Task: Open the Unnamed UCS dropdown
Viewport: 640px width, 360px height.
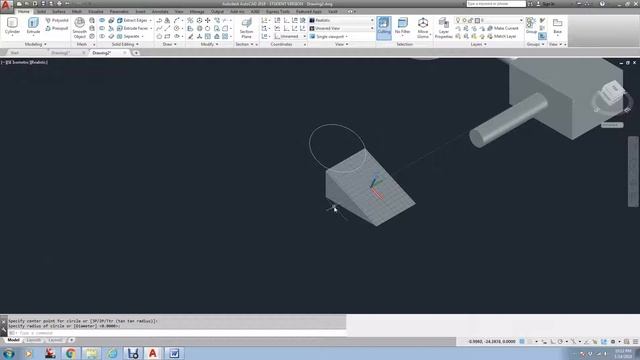Action: coord(290,36)
